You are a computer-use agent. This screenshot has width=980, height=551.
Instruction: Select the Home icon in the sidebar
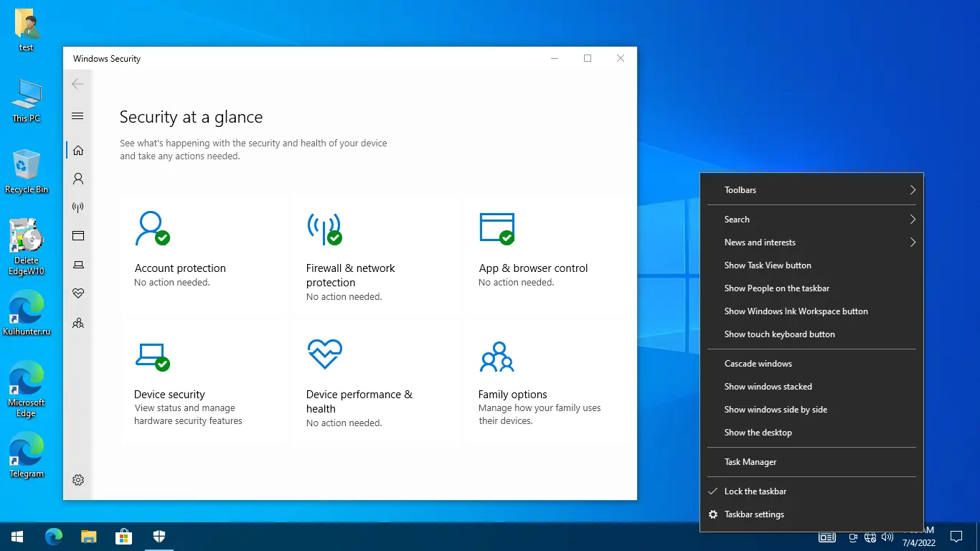coord(78,150)
